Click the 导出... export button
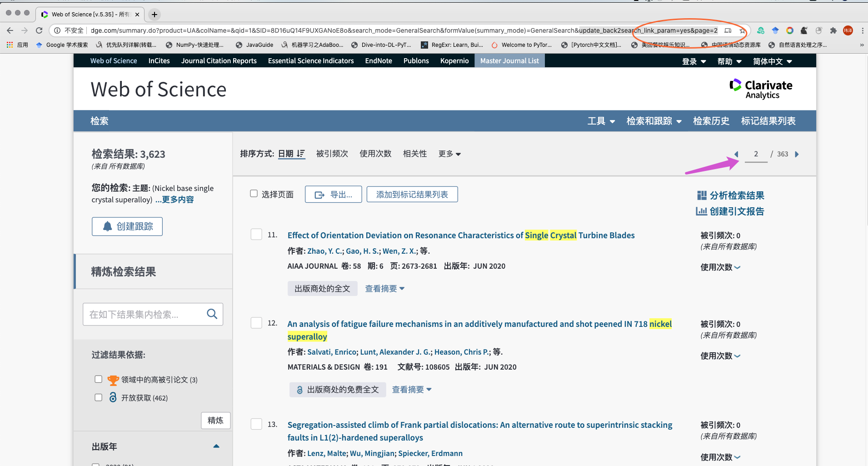 tap(333, 194)
